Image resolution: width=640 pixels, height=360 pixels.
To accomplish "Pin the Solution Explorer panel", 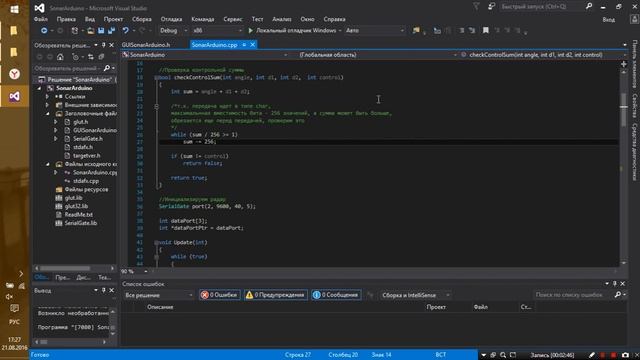I will [x=104, y=45].
